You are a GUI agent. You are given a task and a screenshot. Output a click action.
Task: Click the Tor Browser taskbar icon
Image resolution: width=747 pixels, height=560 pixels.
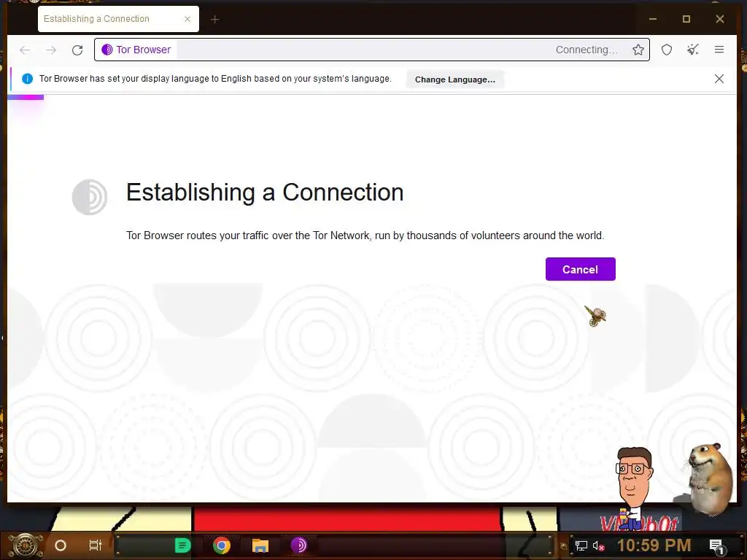click(x=298, y=545)
